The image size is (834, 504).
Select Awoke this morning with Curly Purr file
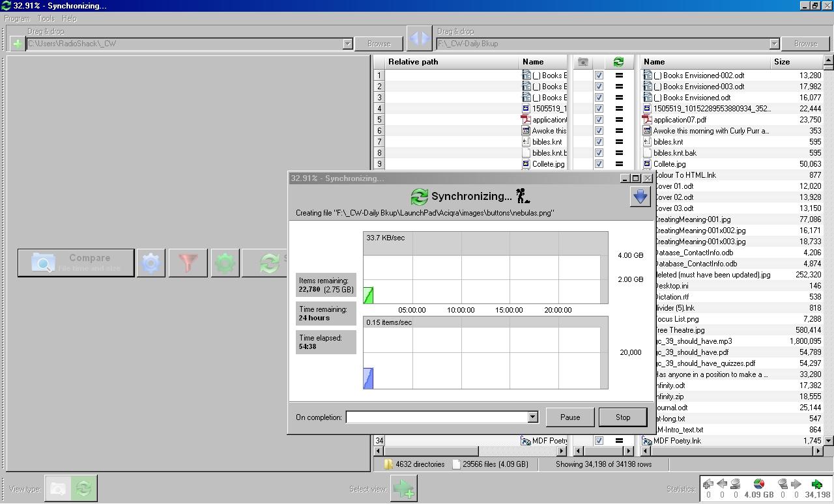(x=710, y=131)
